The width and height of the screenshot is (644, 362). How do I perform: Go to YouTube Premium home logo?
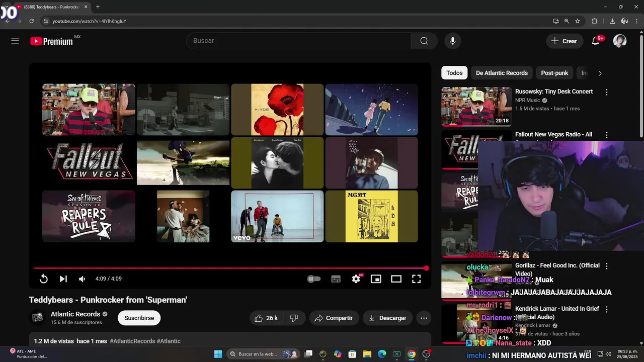[52, 41]
